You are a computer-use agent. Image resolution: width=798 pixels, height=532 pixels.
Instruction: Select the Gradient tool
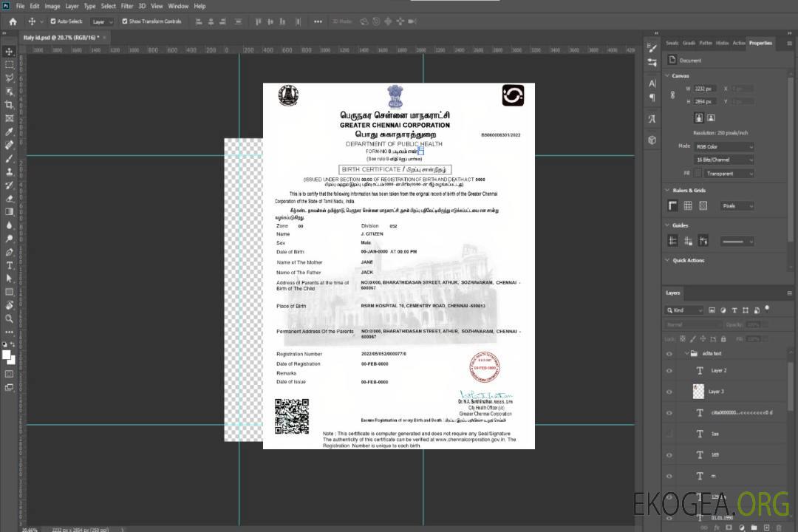[x=9, y=212]
